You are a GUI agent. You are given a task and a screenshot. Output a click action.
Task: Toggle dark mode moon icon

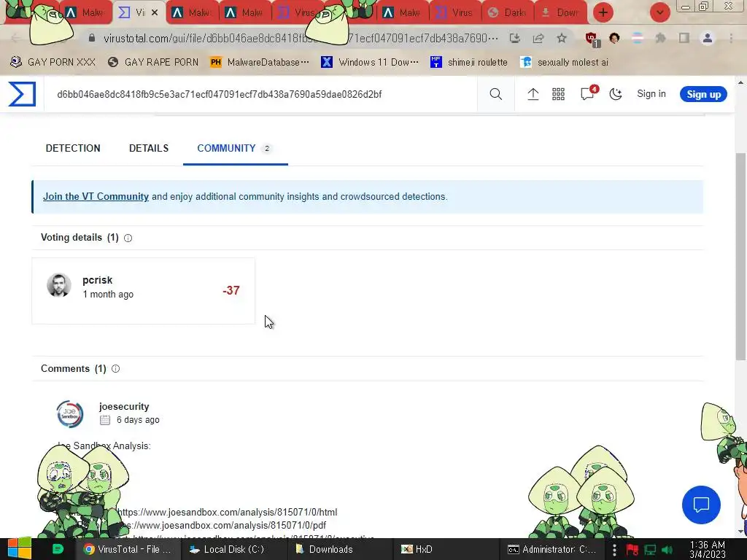pyautogui.click(x=616, y=94)
